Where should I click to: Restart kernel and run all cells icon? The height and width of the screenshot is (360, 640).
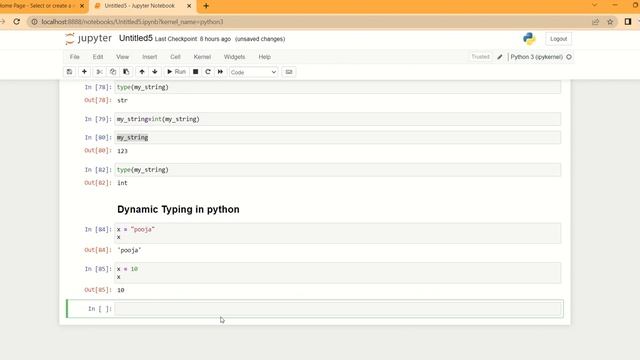220,72
